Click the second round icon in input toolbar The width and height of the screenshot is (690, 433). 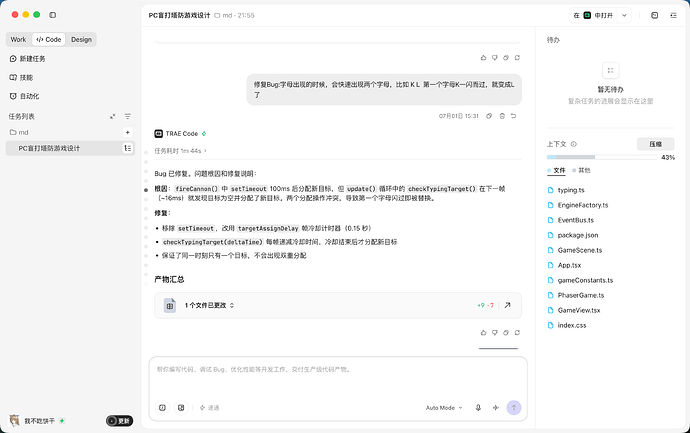(x=181, y=408)
